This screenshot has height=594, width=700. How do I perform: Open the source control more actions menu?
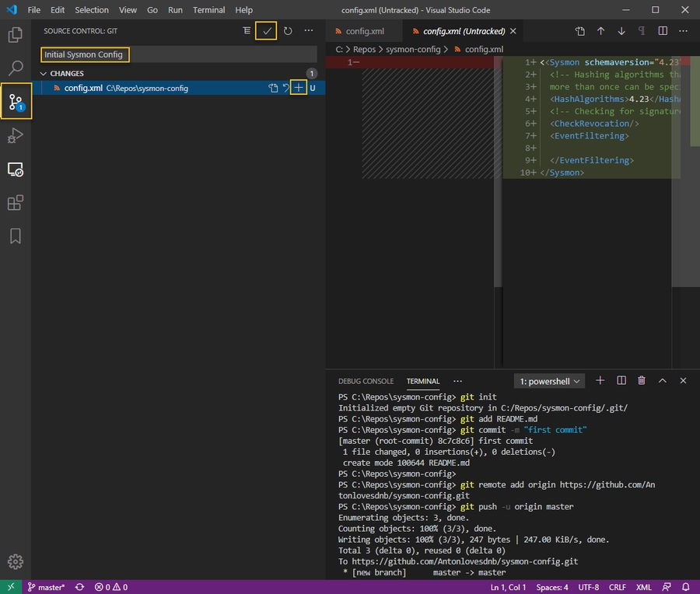309,31
